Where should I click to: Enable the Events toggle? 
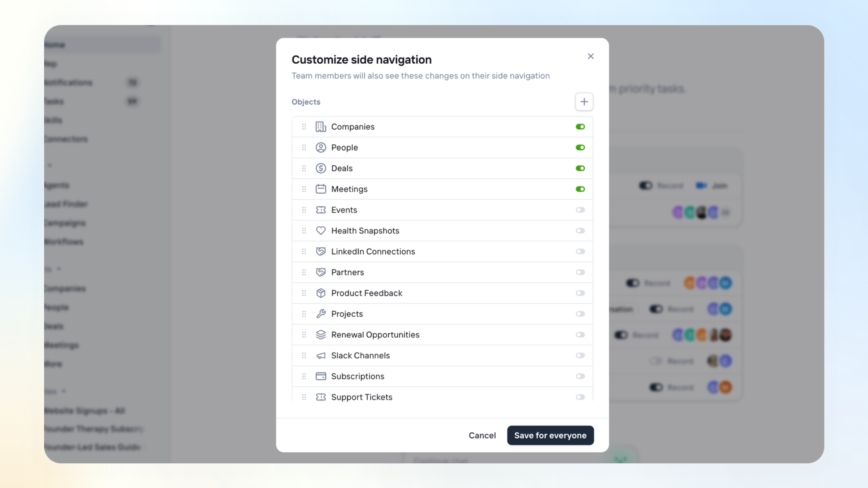click(580, 210)
